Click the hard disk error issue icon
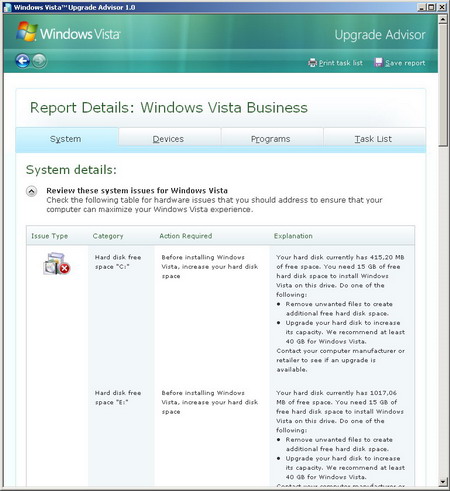The image size is (450, 491). (x=56, y=263)
